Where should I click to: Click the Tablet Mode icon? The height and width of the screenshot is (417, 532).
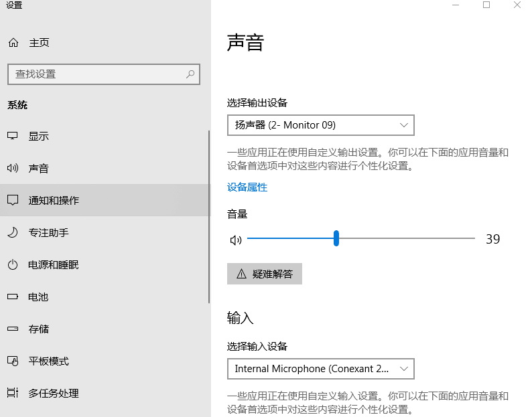click(13, 361)
